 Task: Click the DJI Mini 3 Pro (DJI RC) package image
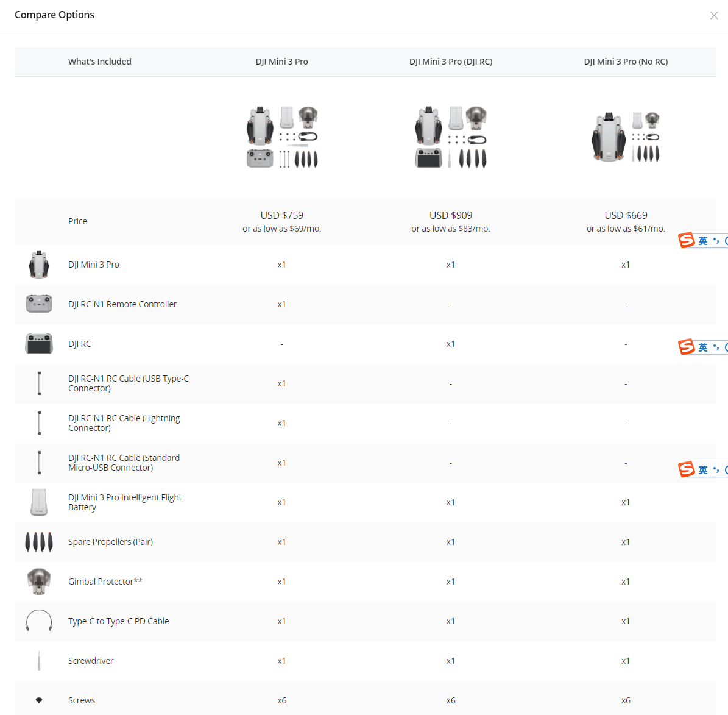tap(451, 137)
